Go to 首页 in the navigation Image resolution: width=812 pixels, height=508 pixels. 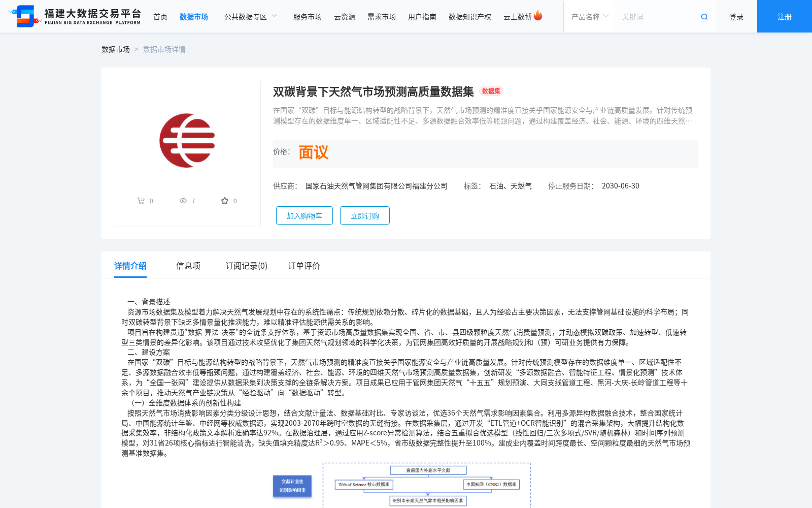[160, 17]
